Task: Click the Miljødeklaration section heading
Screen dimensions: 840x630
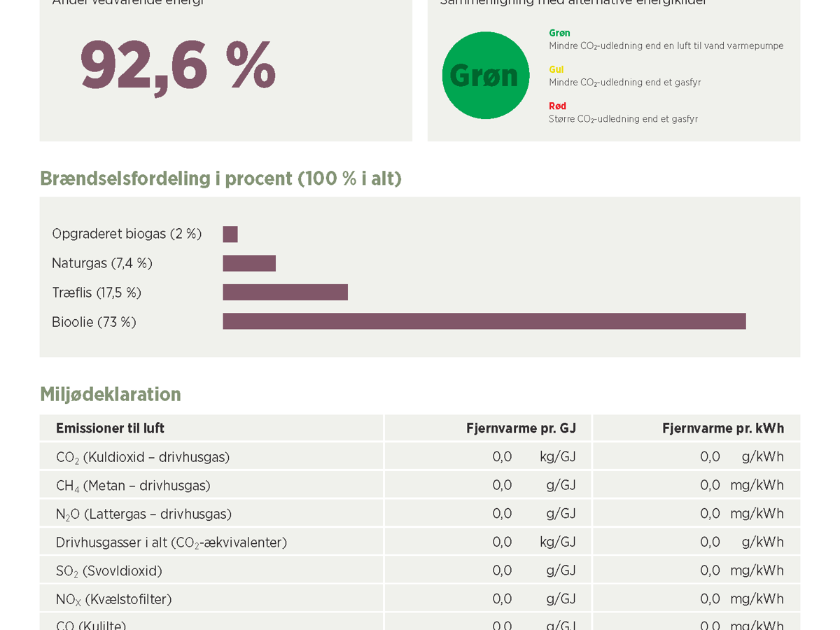Action: [x=111, y=395]
